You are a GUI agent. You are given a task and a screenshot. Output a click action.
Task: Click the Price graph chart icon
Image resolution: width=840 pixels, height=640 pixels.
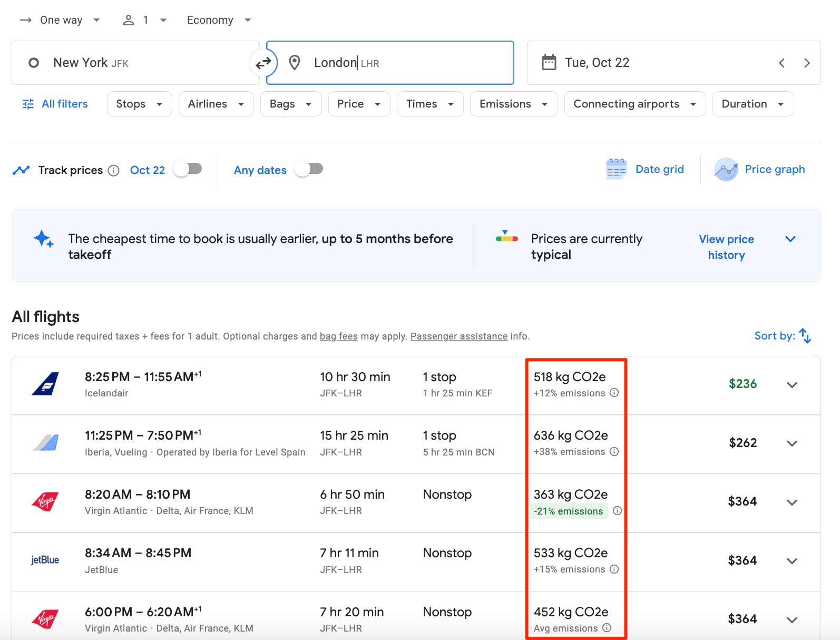point(726,169)
